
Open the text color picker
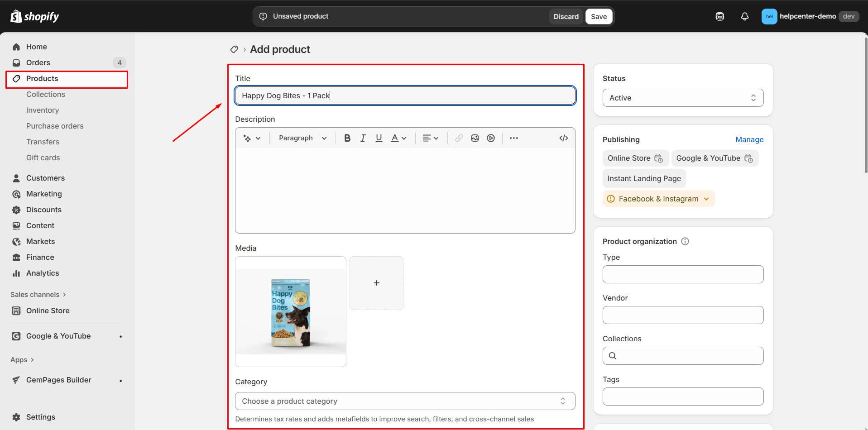coord(398,138)
